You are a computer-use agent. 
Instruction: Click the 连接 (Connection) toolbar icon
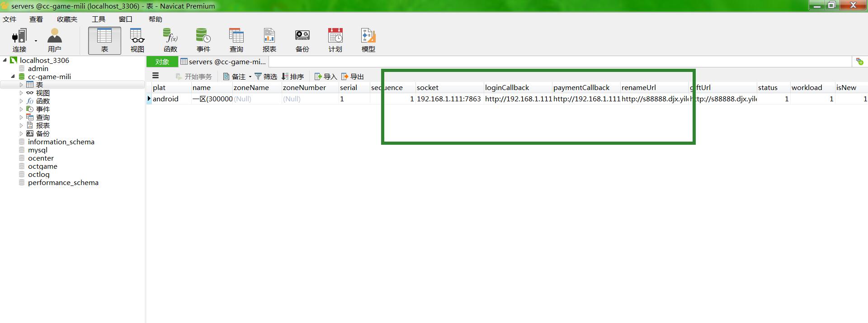click(x=19, y=40)
